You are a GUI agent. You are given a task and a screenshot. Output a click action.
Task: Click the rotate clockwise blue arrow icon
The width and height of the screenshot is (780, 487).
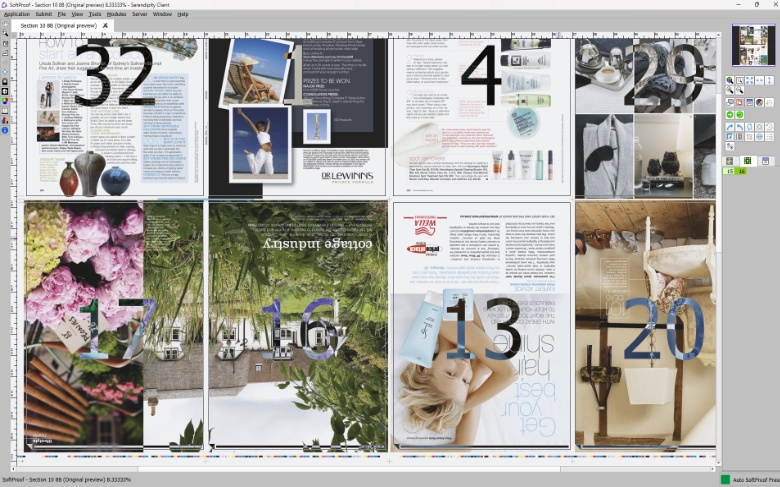pos(729,127)
